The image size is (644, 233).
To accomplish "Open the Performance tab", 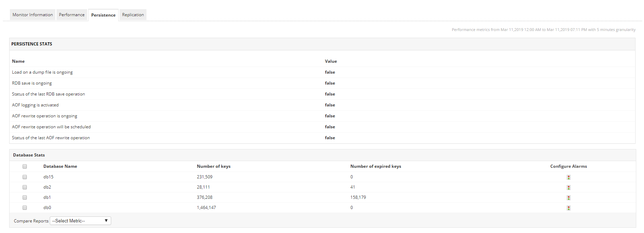I will [x=72, y=15].
